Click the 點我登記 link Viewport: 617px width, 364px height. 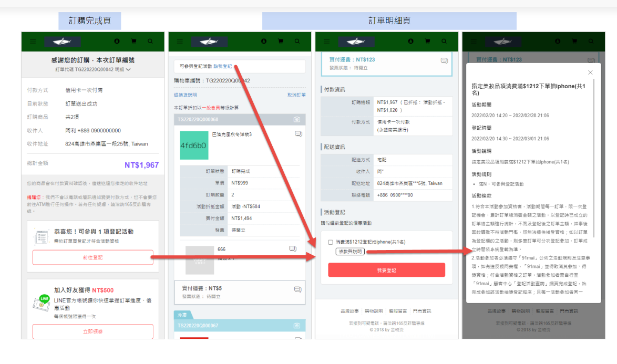tap(222, 67)
